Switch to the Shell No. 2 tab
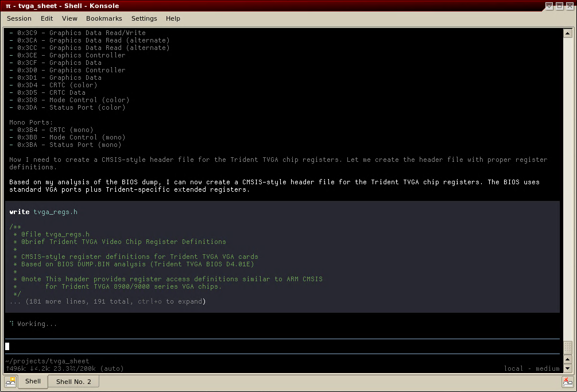This screenshot has width=577, height=392. 73,382
